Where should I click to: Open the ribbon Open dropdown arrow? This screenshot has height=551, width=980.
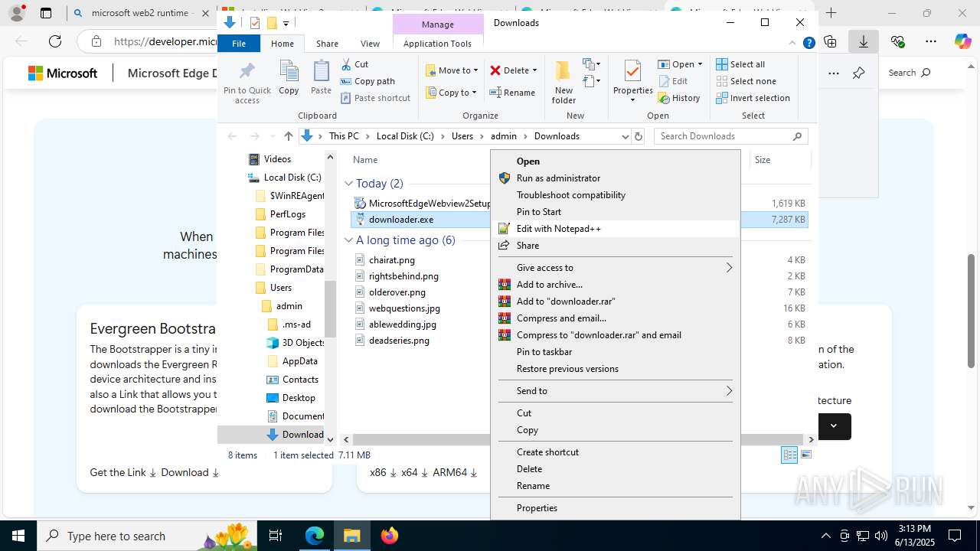[700, 64]
